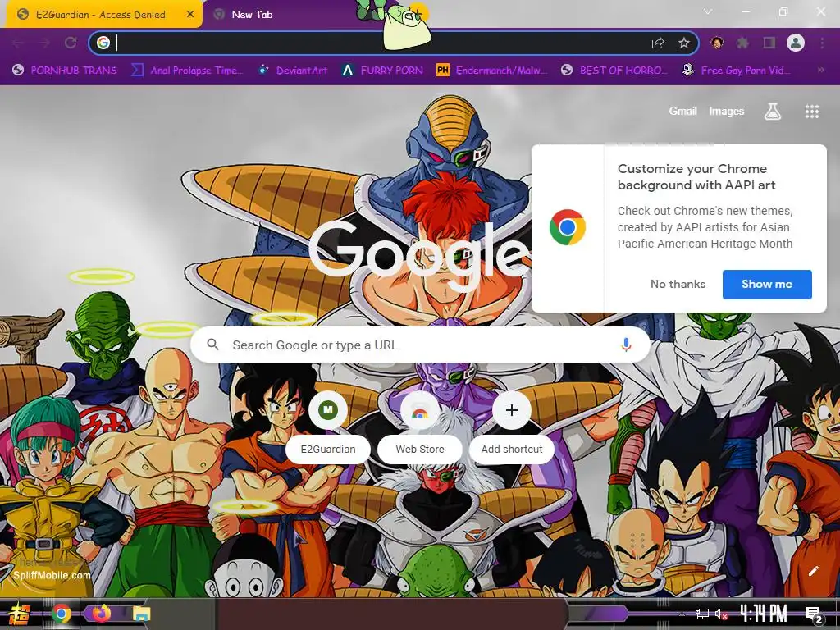Open the DeviantArt bookmark
Screen dimensions: 840x630
coord(293,71)
